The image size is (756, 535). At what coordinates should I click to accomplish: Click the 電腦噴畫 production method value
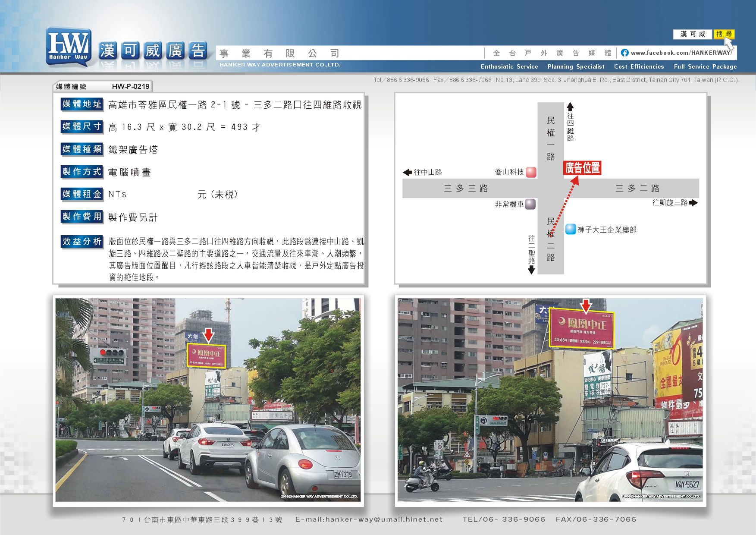129,172
